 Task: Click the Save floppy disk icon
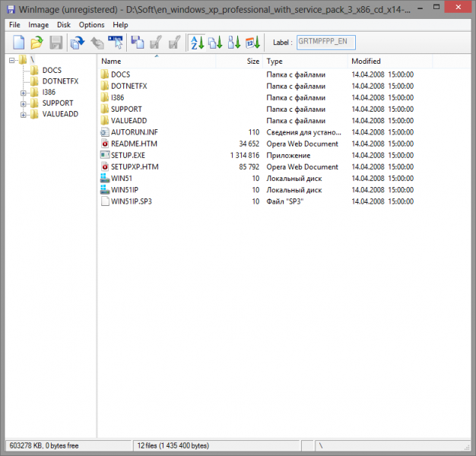(56, 42)
